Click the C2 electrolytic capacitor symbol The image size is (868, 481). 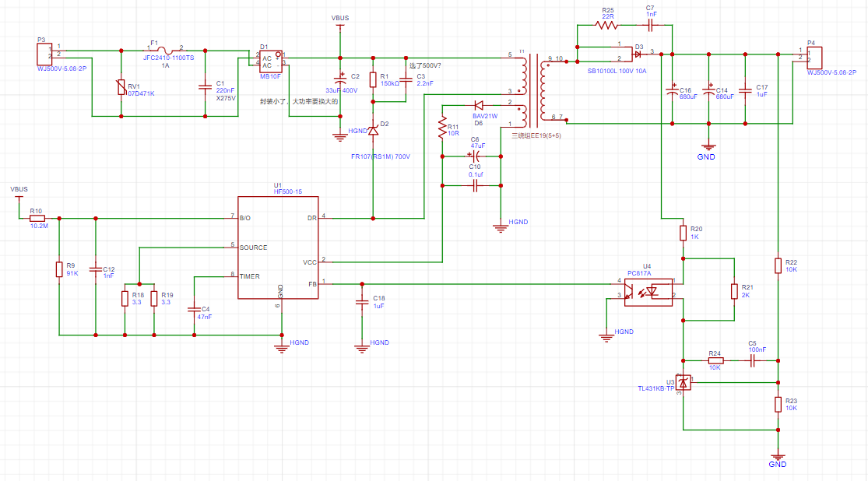click(x=340, y=79)
